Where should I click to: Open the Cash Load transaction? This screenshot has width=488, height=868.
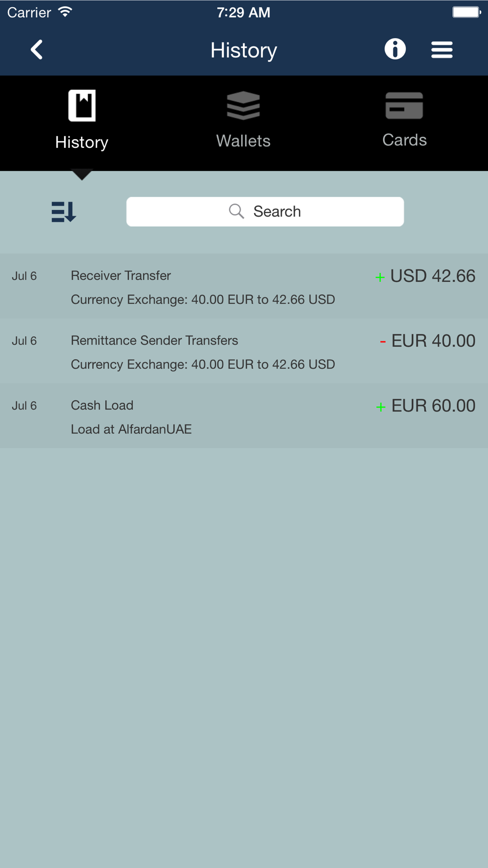tap(102, 406)
